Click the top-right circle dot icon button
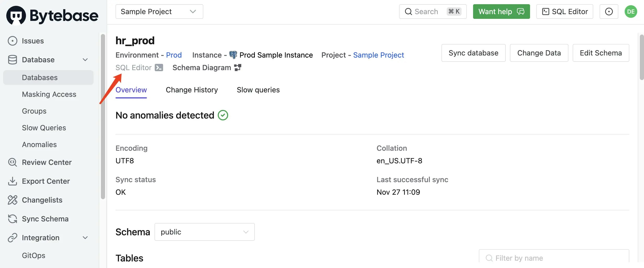This screenshot has width=644, height=268. pyautogui.click(x=609, y=12)
